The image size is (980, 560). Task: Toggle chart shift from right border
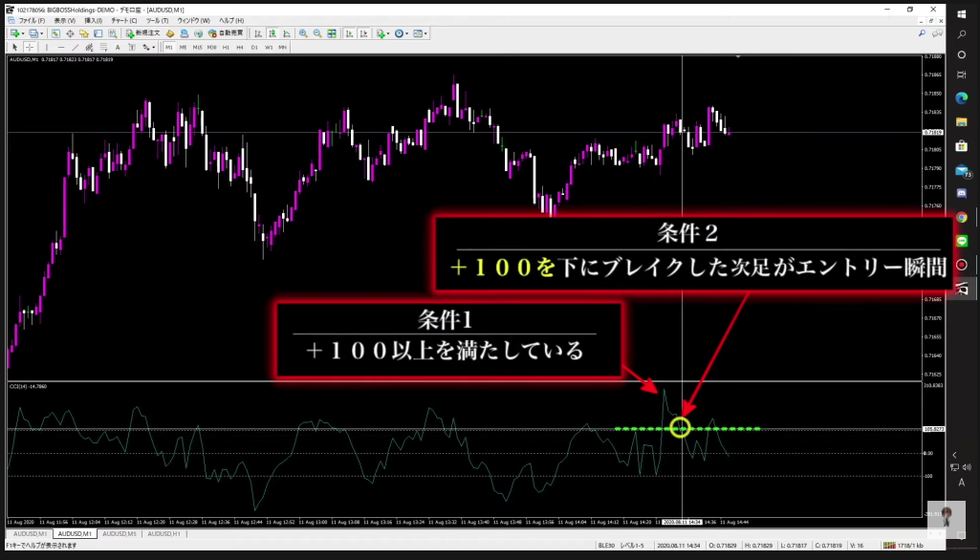pos(363,33)
